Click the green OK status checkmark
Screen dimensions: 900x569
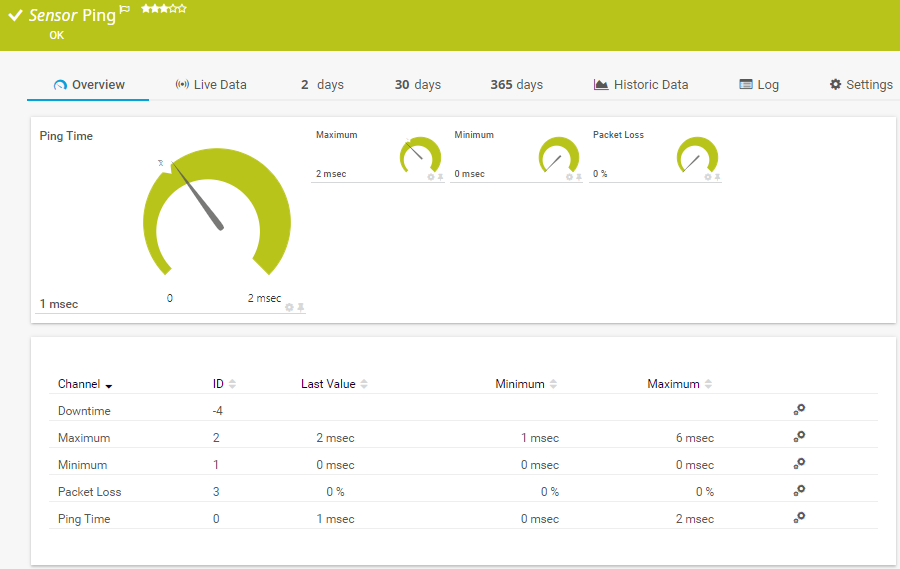[15, 16]
